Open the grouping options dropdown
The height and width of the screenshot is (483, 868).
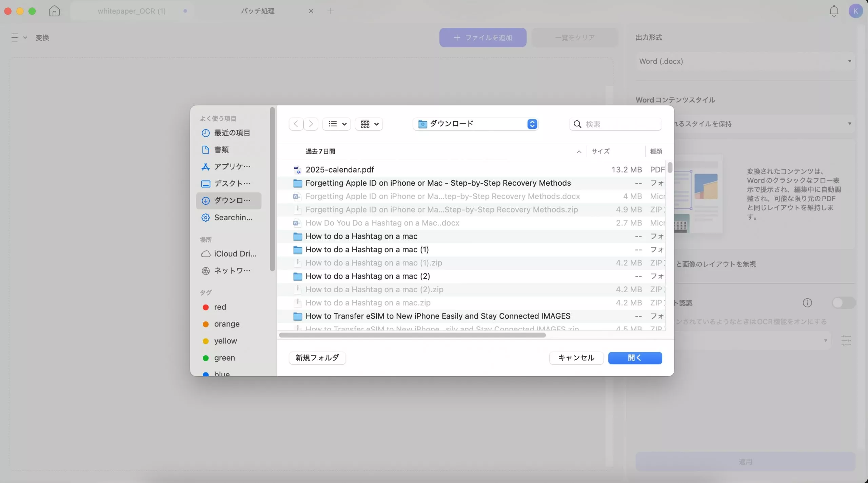tap(369, 124)
